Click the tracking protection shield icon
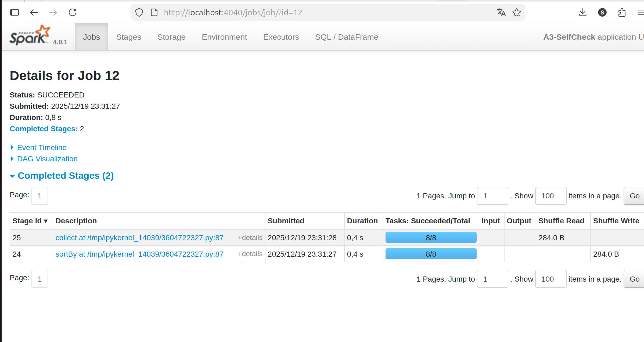 tap(139, 12)
